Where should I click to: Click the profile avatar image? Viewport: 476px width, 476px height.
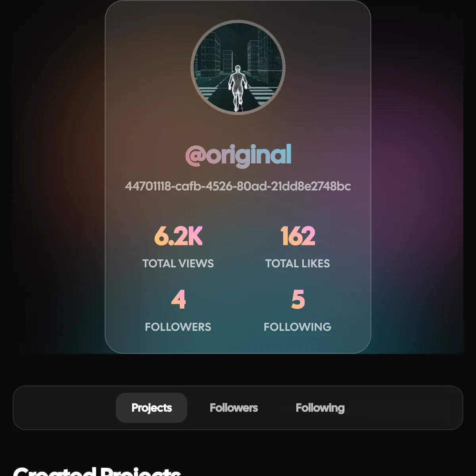[238, 67]
